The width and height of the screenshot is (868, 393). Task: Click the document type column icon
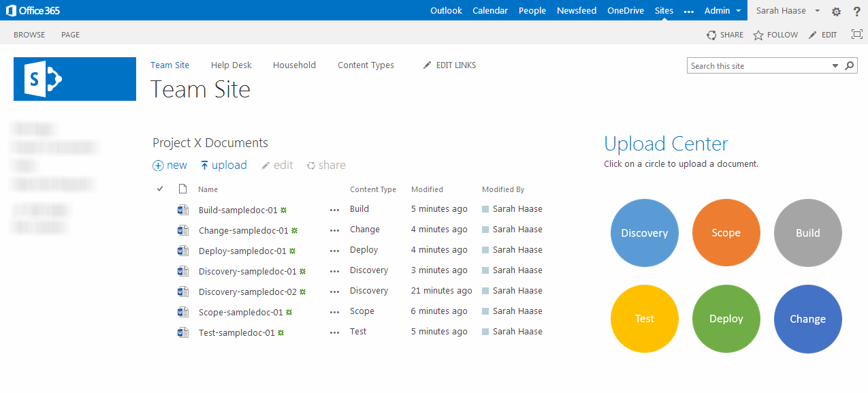(x=182, y=189)
